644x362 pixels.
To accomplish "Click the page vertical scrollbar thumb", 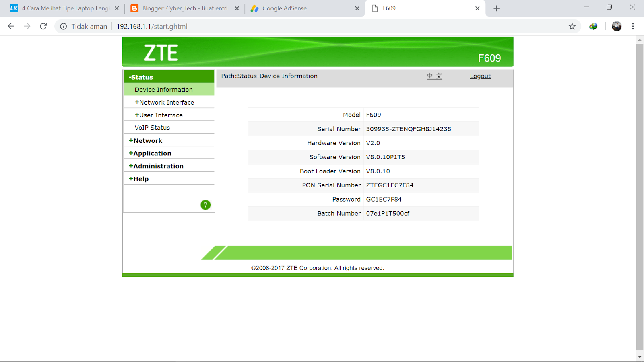I will click(x=640, y=197).
